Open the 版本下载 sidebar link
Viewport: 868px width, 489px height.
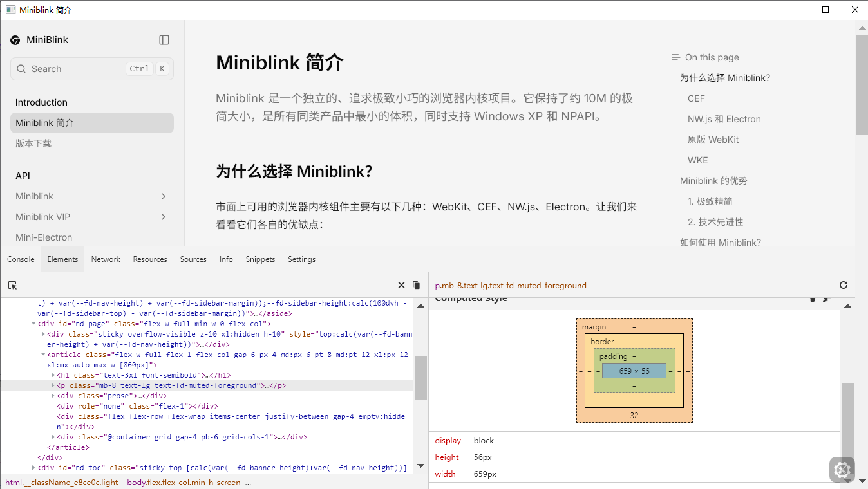33,143
